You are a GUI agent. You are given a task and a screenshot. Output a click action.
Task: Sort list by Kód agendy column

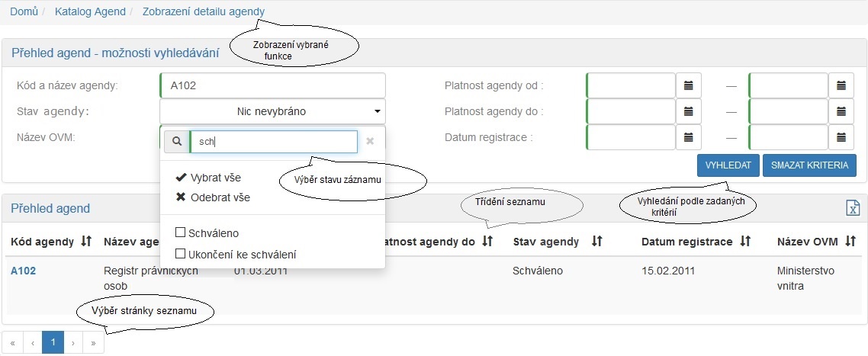pyautogui.click(x=86, y=242)
